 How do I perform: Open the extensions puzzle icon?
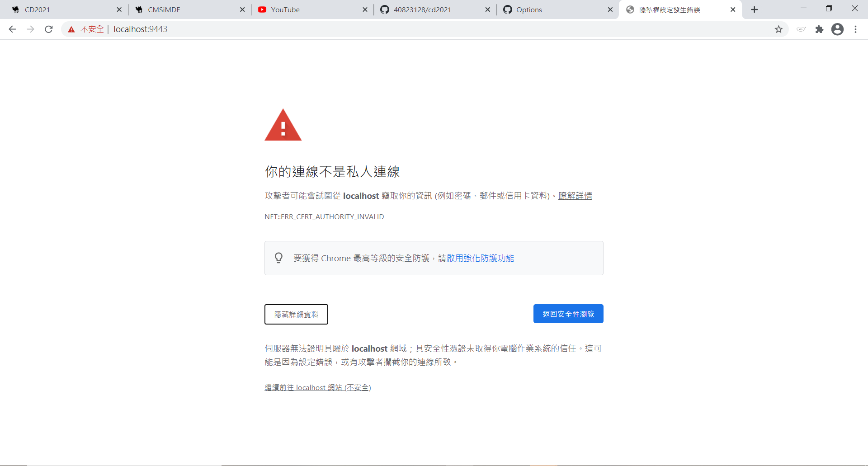point(819,29)
